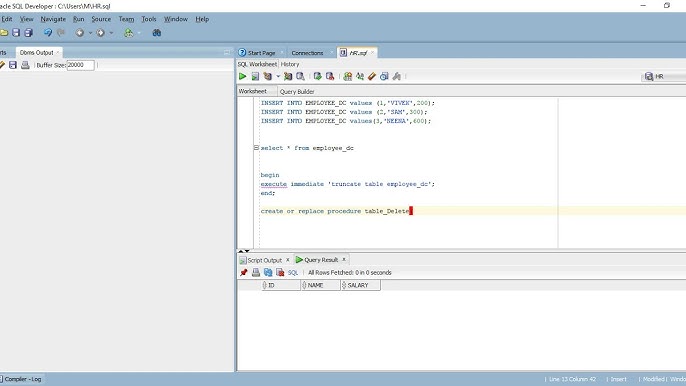The width and height of the screenshot is (686, 386).
Task: Click the Clear eraser icon in the worksheet toolbar
Action: coord(372,76)
